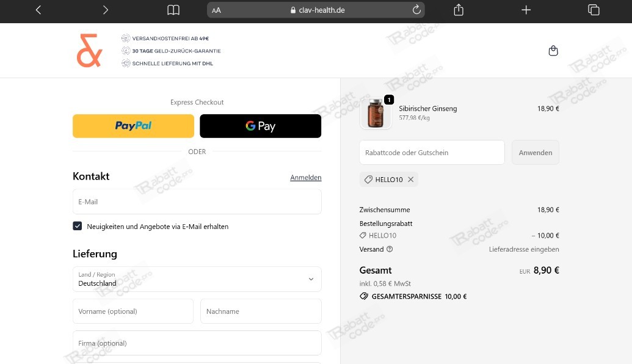
Task: Open bookmarks via the book icon
Action: pyautogui.click(x=173, y=10)
